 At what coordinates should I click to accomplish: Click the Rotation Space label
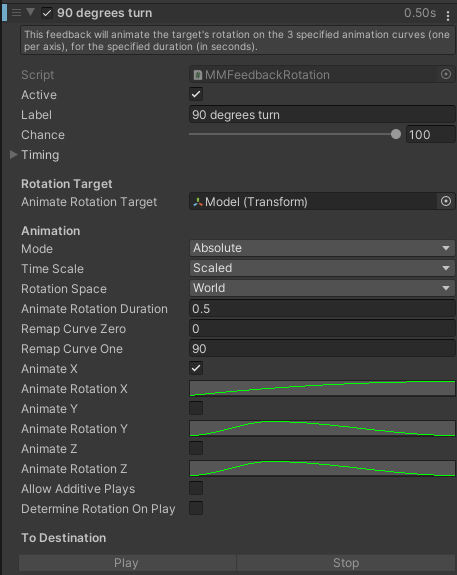point(64,289)
